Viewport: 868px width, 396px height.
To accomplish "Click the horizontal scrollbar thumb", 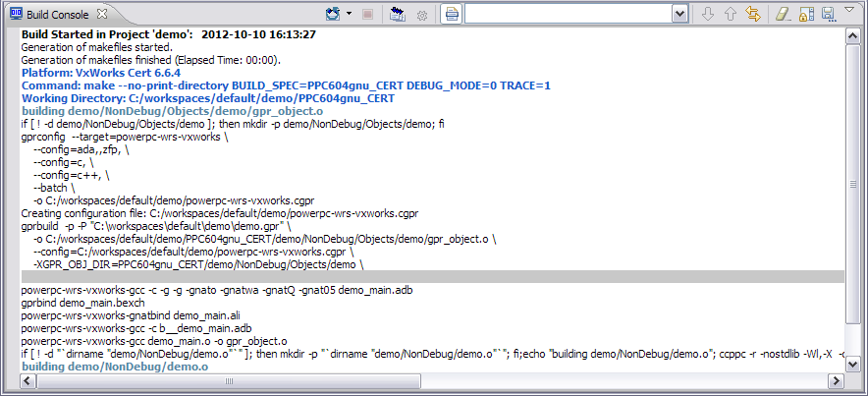I will point(229,381).
